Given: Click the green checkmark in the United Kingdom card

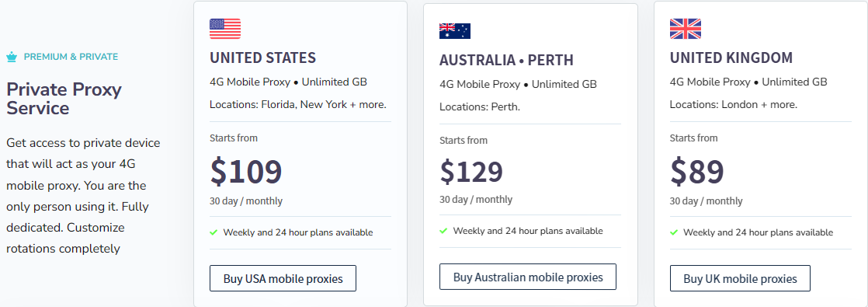Looking at the screenshot, I should tap(673, 232).
